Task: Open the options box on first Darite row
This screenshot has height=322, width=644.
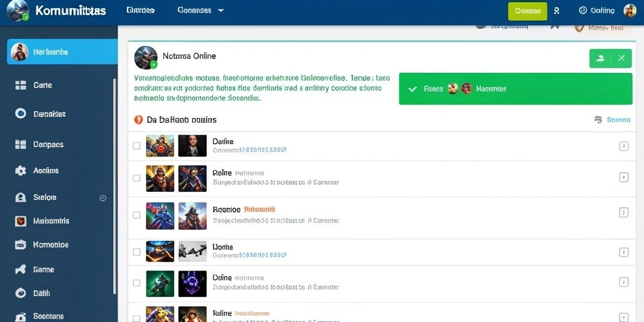Action: point(623,146)
